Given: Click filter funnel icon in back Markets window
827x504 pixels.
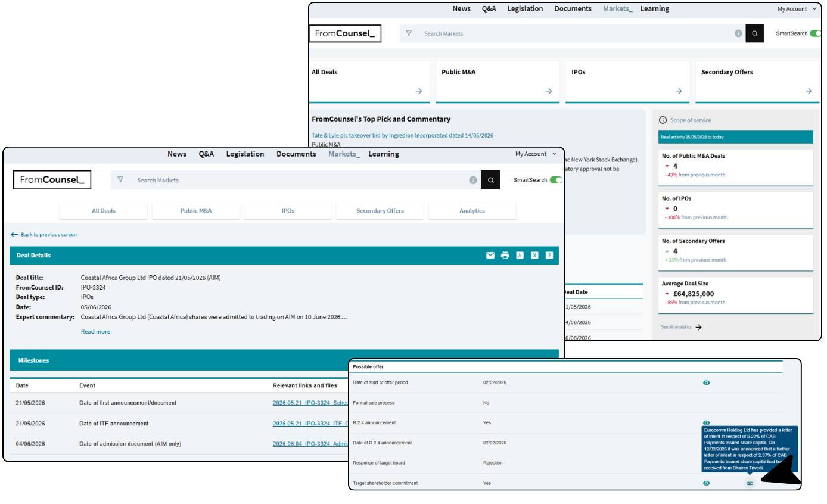Looking at the screenshot, I should [x=409, y=33].
